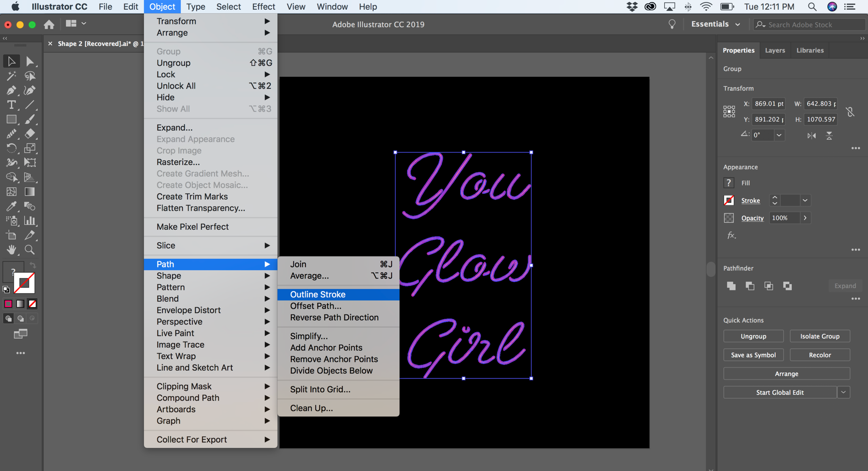Screen dimensions: 868x471
Task: Select the Lasso tool
Action: [30, 76]
